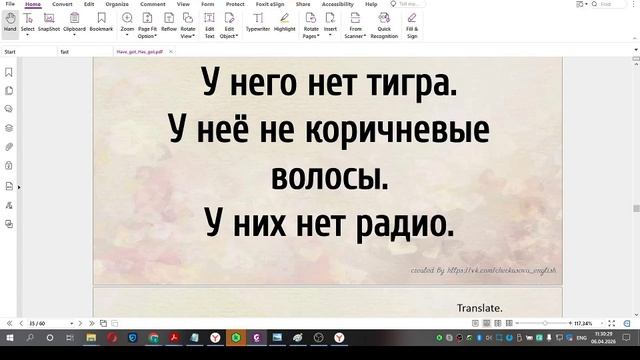Screen dimensions: 640x360
Task: Click Rotate View
Action: coord(188,24)
